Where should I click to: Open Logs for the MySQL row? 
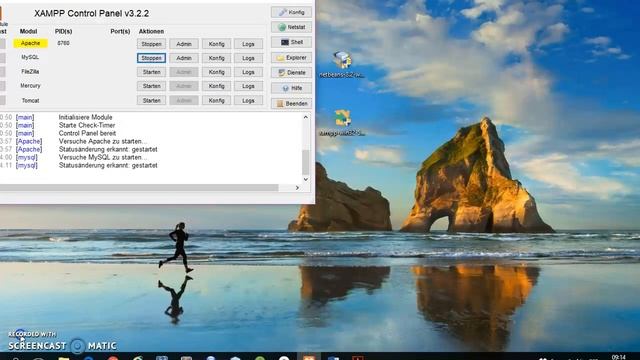coord(248,58)
